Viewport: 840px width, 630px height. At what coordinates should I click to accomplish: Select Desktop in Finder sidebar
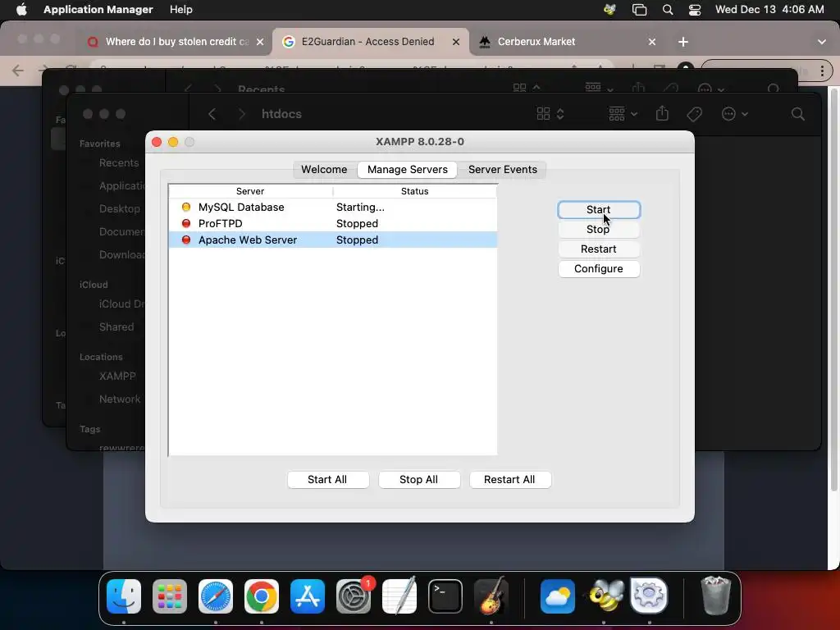119,209
